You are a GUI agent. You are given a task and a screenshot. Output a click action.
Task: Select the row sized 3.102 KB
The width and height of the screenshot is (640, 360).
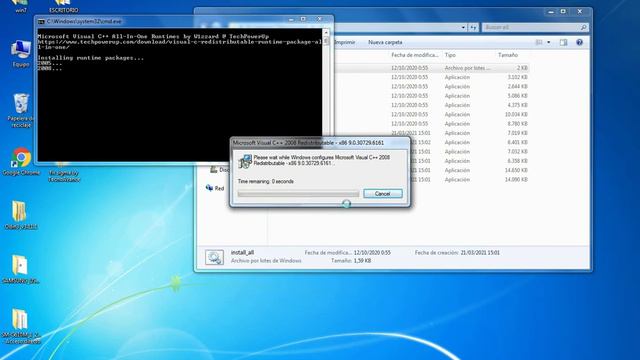(x=432, y=77)
